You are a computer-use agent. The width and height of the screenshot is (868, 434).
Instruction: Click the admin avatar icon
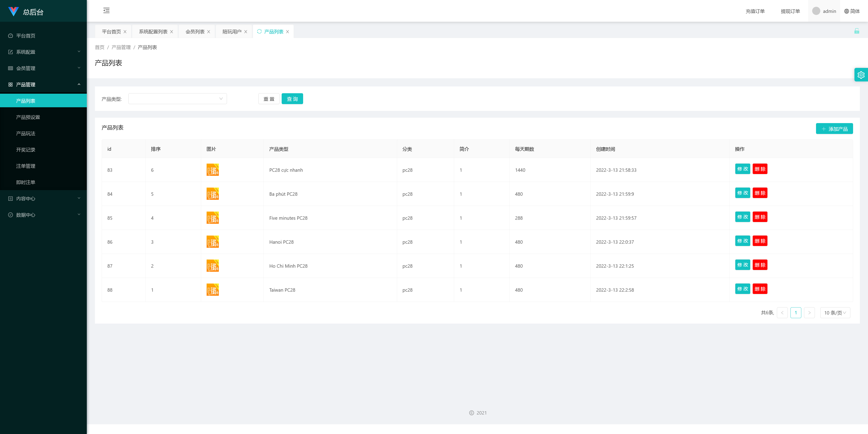[816, 11]
